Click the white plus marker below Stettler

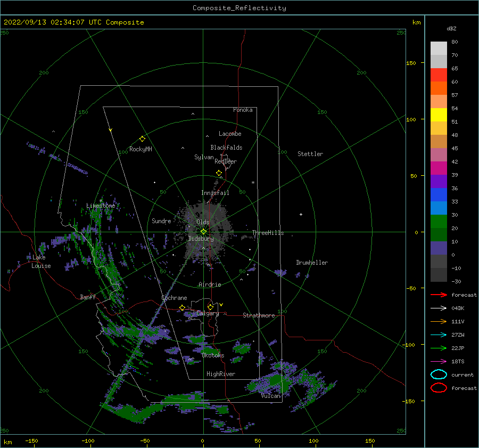pos(301,214)
